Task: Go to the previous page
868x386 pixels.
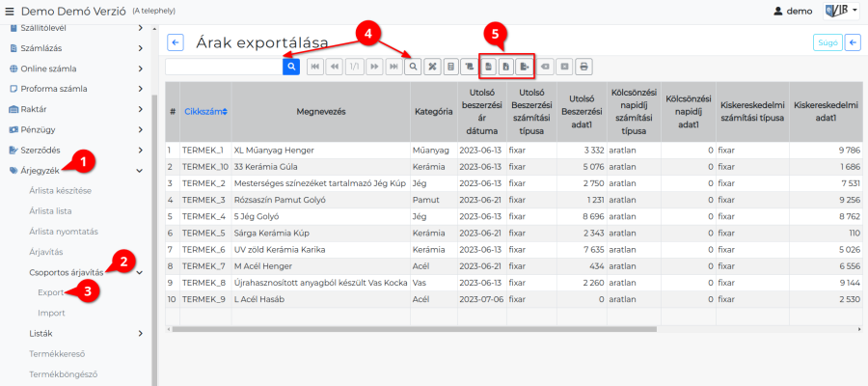Action: click(335, 67)
